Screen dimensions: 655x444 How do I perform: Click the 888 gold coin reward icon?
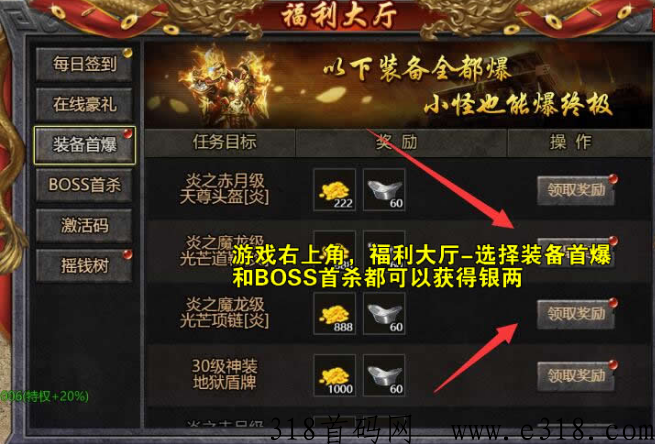pyautogui.click(x=335, y=313)
